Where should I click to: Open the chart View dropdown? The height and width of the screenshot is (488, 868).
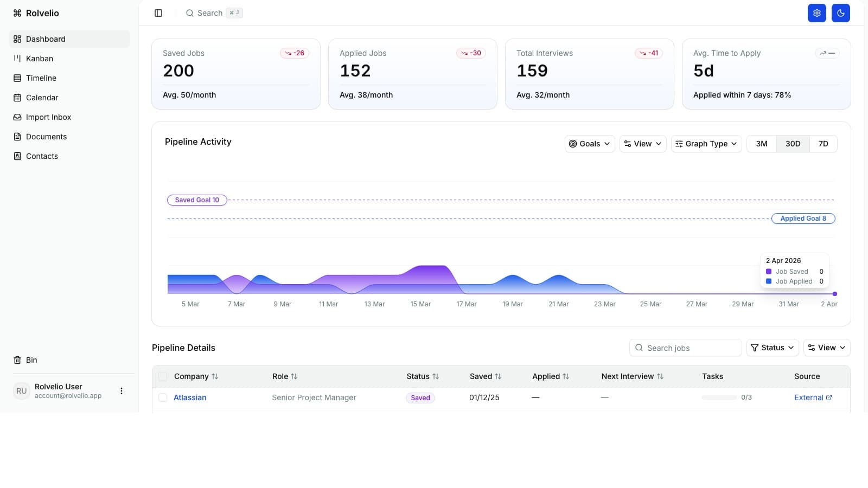(643, 144)
